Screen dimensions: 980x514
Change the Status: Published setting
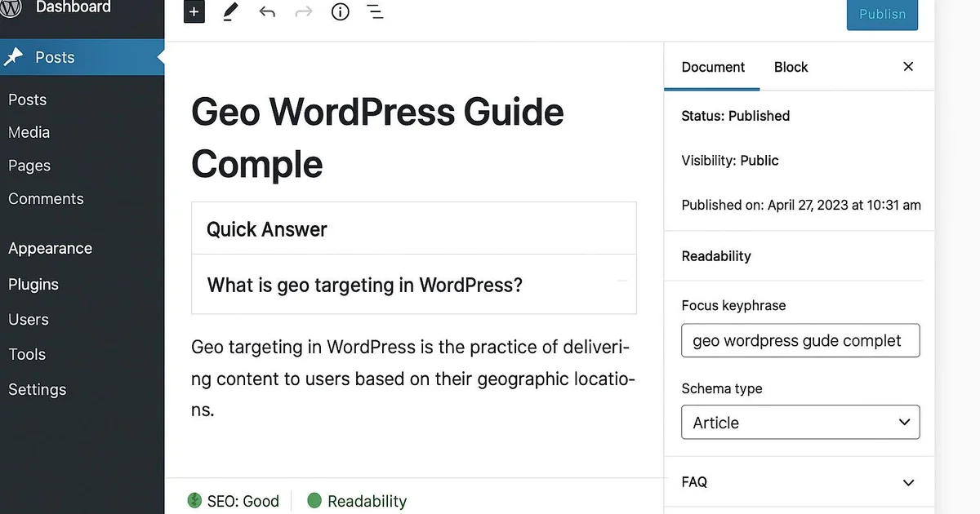(x=736, y=116)
